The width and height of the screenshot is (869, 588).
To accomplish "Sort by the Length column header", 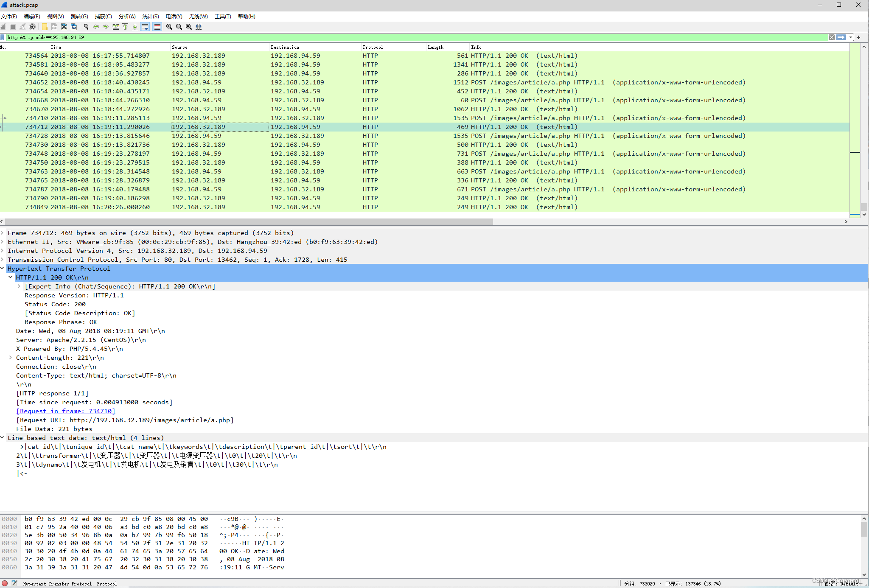I will point(448,47).
